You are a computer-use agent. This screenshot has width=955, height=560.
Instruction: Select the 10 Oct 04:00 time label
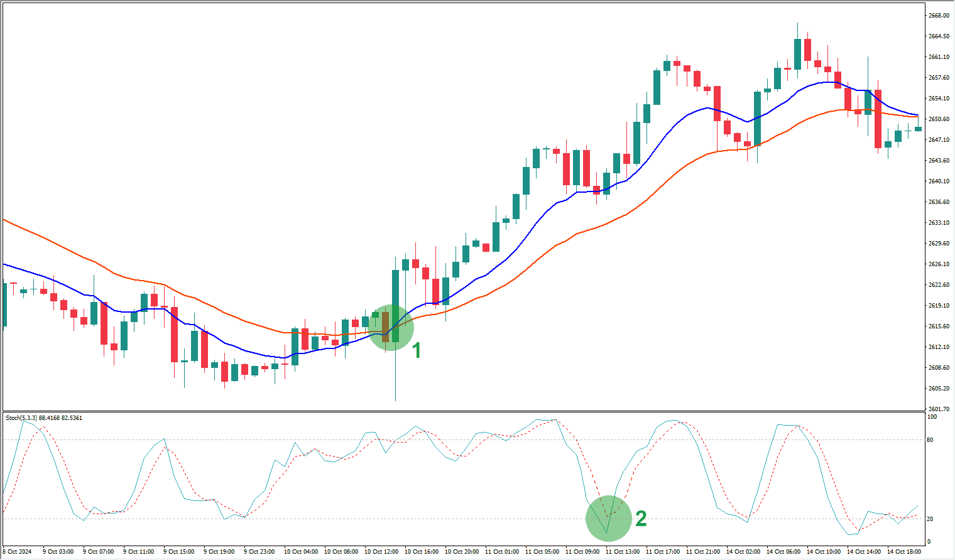(x=301, y=552)
